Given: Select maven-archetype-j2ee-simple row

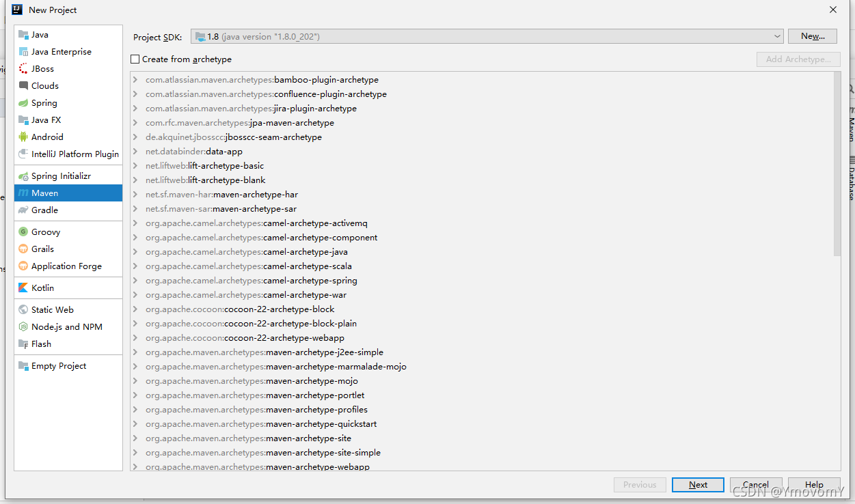Looking at the screenshot, I should coord(482,352).
